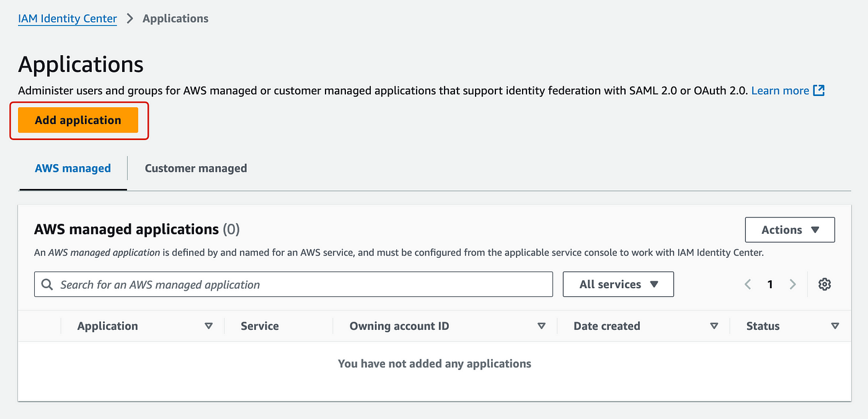Select page number 1 in pagination

click(x=770, y=284)
